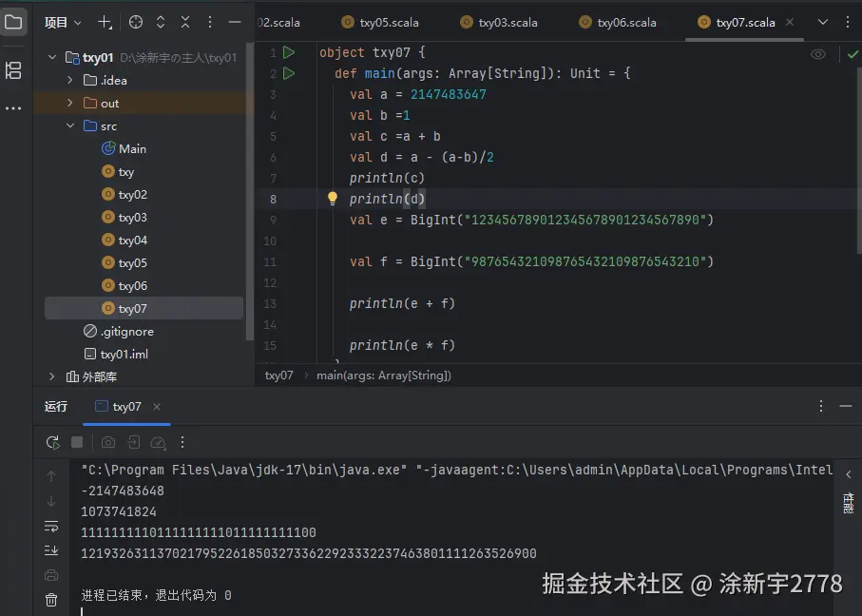This screenshot has width=862, height=616.
Task: Switch to the txy05.scala tab
Action: click(380, 23)
